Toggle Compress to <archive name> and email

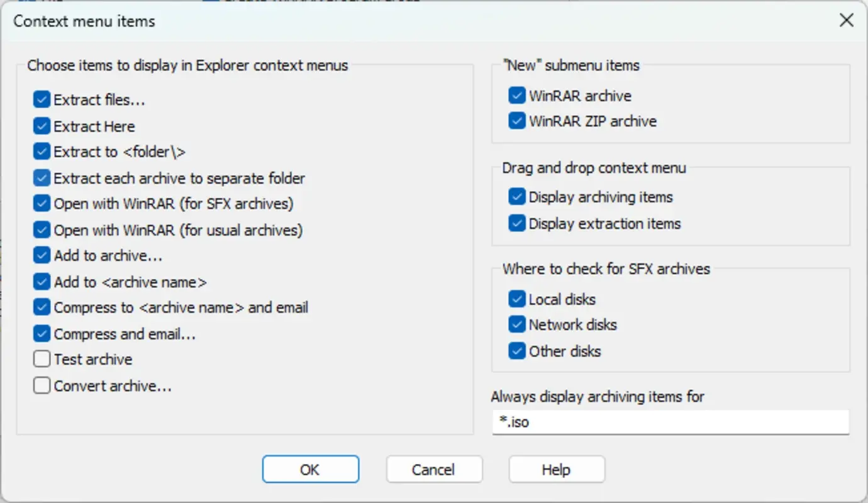41,307
